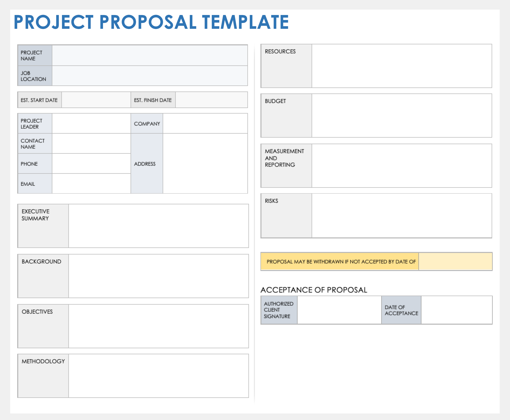This screenshot has height=420, width=510.
Task: Select the Contact Name input cell
Action: [x=91, y=143]
